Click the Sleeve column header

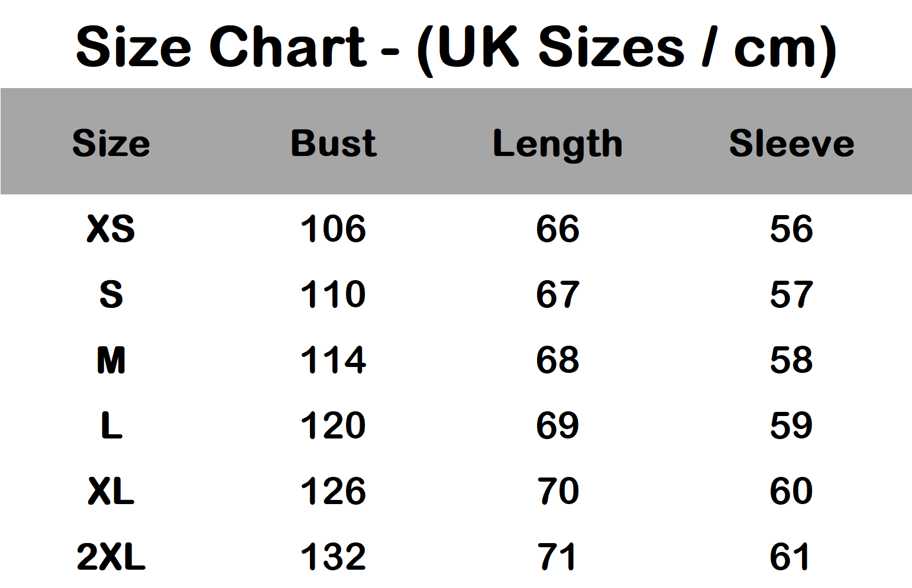[x=791, y=144]
